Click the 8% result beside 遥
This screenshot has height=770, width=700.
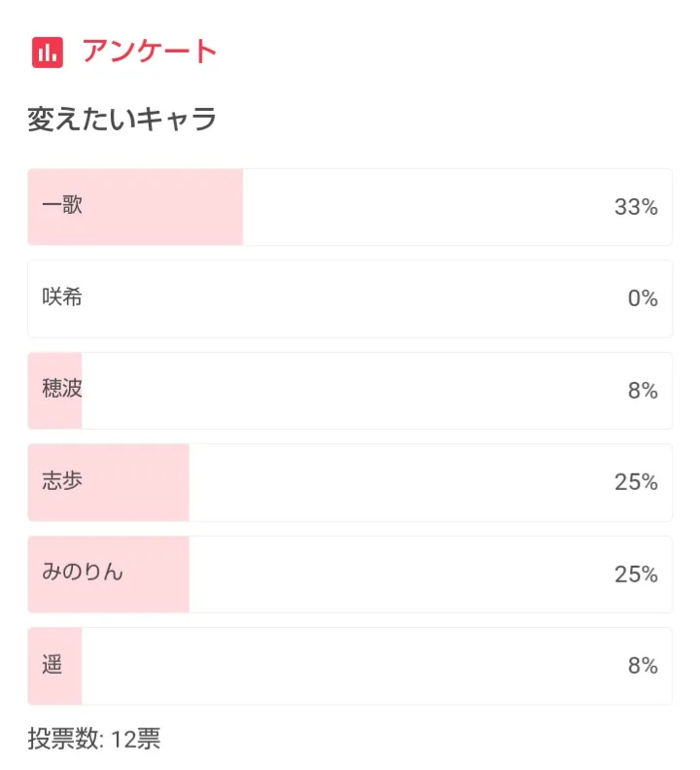pos(643,666)
